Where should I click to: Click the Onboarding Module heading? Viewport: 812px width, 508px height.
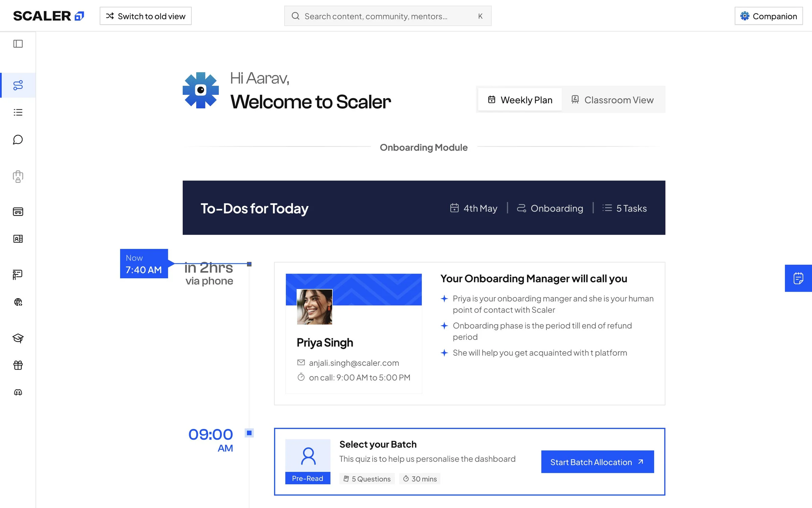point(424,147)
